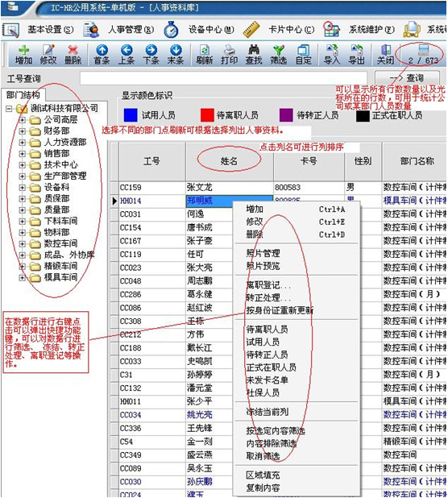The height and width of the screenshot is (498, 448).
Task: Expand the 技术中心 department node
Action: tap(23, 165)
